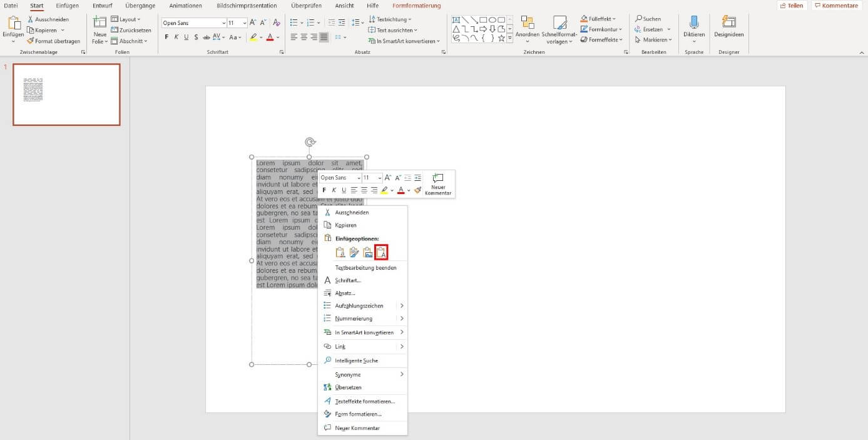
Task: Choose Übersetzen in the context menu
Action: pos(363,387)
